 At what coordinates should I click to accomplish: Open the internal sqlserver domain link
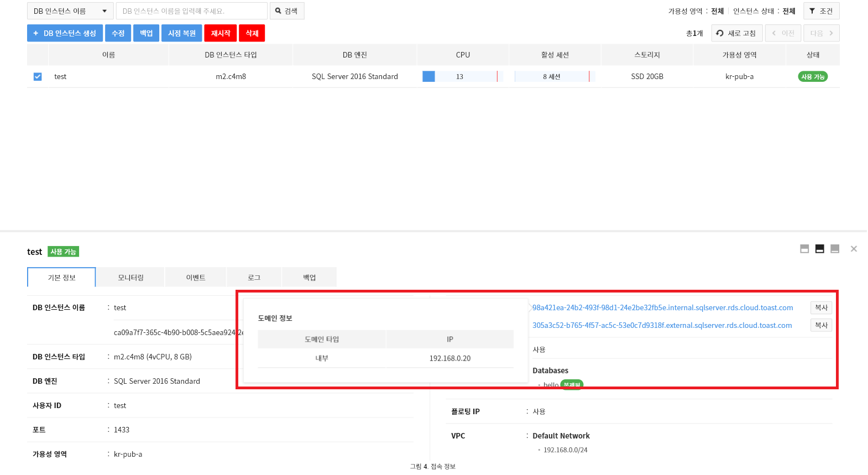[x=662, y=307]
